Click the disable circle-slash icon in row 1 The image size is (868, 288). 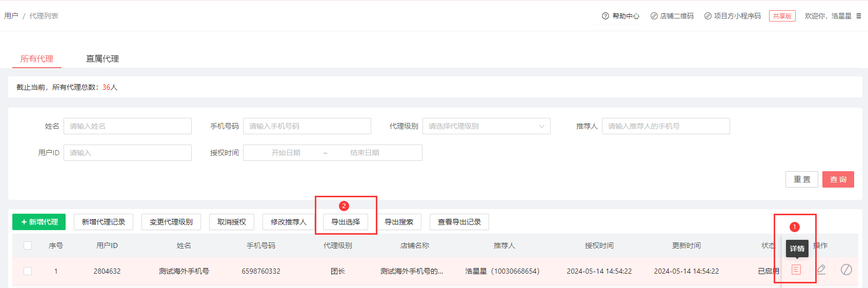[x=846, y=270]
